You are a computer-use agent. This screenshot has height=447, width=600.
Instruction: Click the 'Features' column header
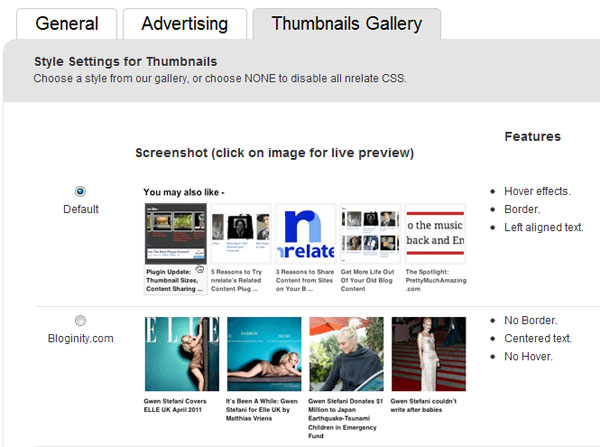533,137
